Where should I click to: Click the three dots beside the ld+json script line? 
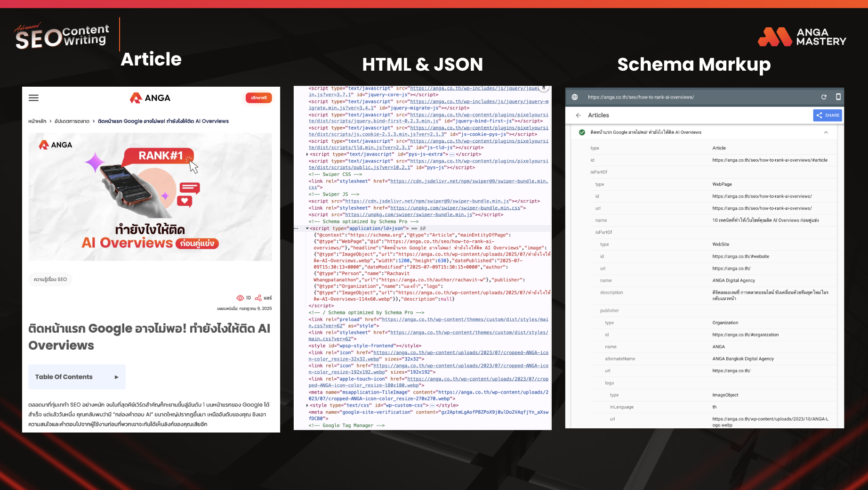296,229
